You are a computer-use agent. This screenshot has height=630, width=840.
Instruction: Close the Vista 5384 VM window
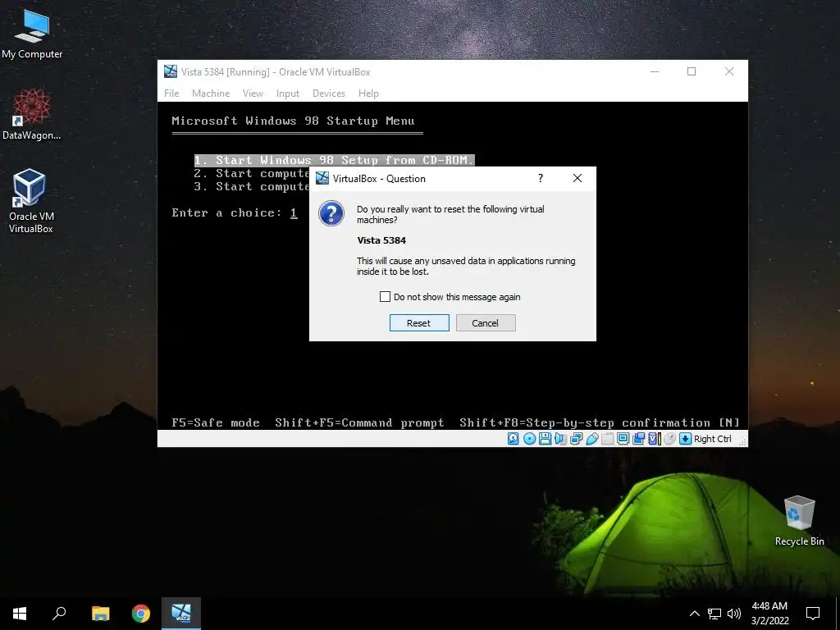[x=729, y=71]
